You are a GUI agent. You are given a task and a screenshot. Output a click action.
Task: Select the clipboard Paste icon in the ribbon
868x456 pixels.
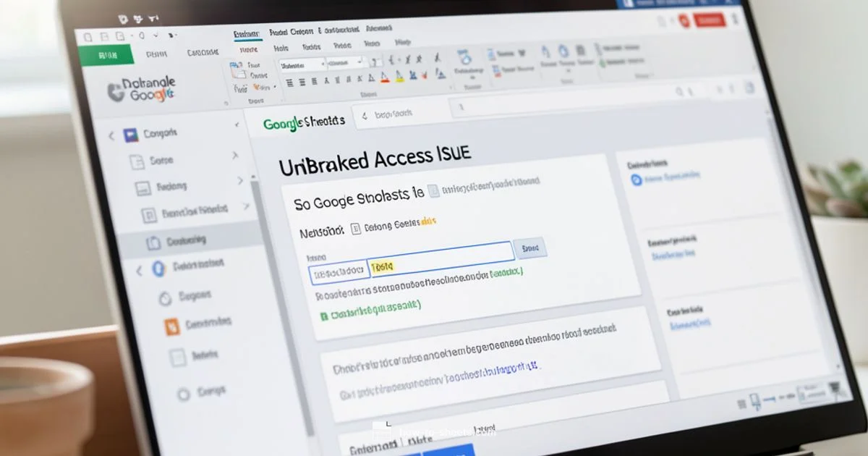[x=237, y=65]
